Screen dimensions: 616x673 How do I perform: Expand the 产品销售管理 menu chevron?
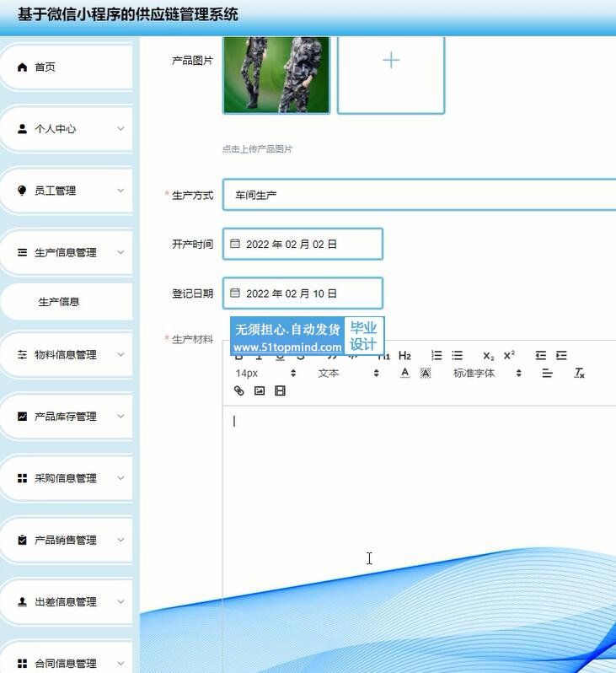point(121,540)
